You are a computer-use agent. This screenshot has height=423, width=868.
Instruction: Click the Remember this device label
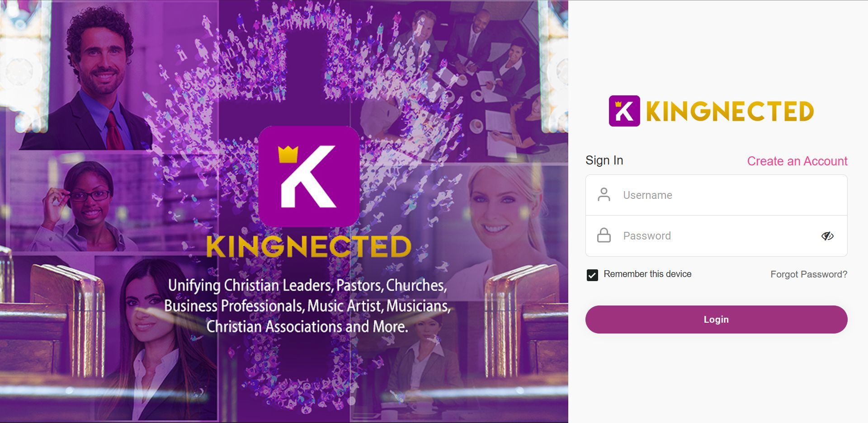(x=647, y=274)
